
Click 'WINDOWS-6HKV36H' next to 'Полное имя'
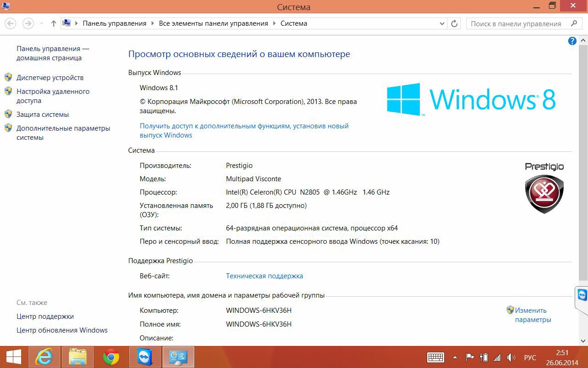pos(259,324)
